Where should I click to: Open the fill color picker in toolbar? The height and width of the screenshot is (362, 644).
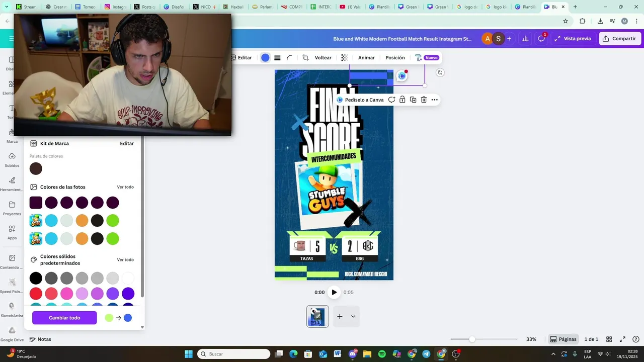click(265, 58)
